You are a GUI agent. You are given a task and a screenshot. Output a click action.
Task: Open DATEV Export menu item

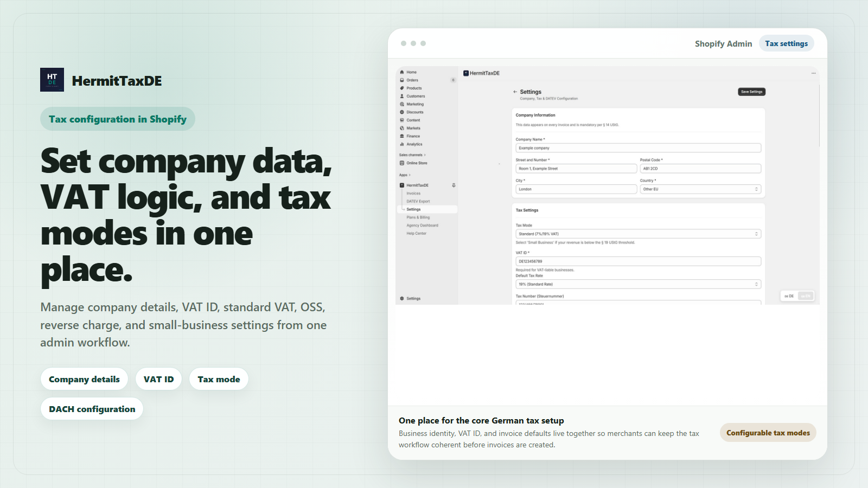(418, 201)
